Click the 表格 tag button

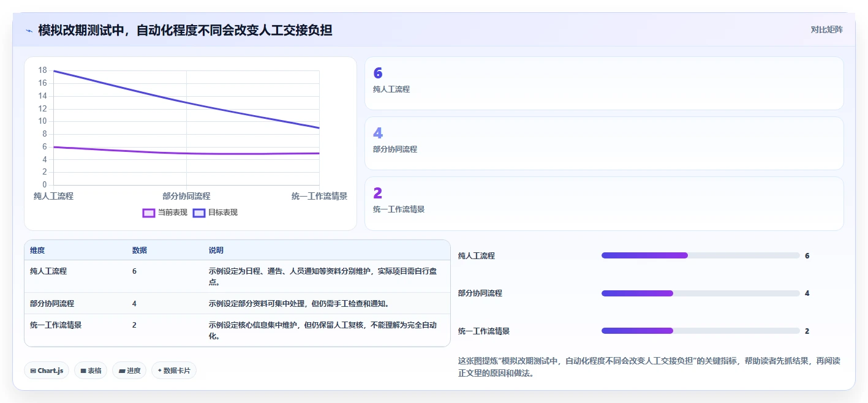click(x=91, y=371)
